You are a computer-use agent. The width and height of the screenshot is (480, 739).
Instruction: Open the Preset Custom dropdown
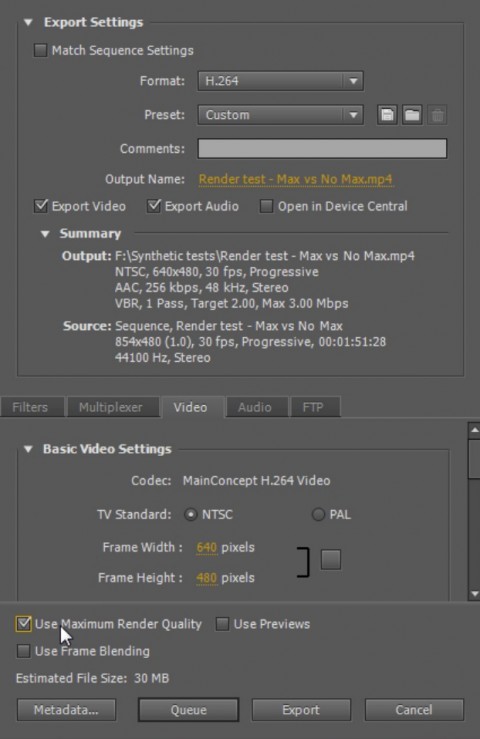[280, 115]
